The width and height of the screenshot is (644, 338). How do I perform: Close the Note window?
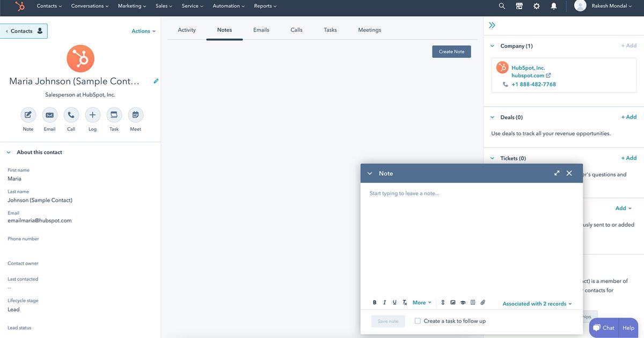pyautogui.click(x=569, y=173)
